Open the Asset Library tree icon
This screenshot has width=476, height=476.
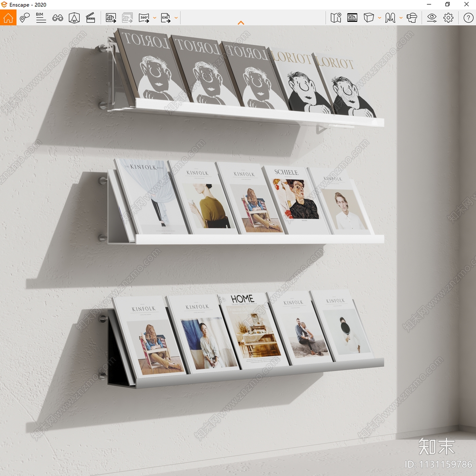[74, 18]
